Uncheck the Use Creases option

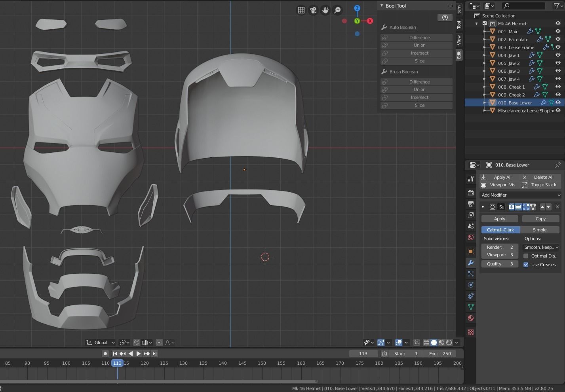tap(526, 265)
